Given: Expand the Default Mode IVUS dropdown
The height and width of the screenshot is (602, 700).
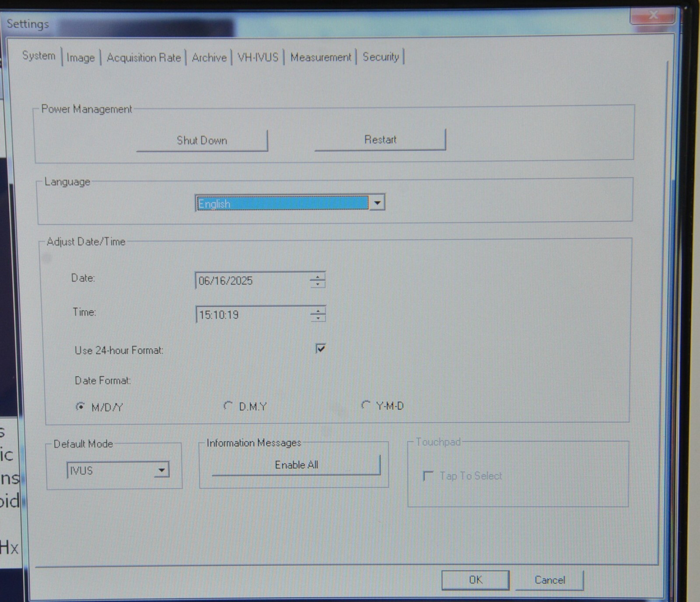Looking at the screenshot, I should coord(161,470).
